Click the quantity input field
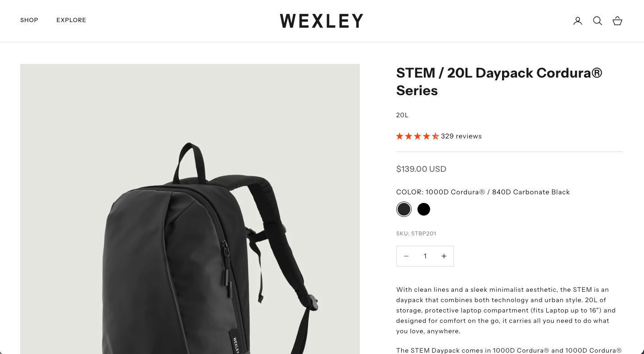The height and width of the screenshot is (354, 644). coord(425,256)
